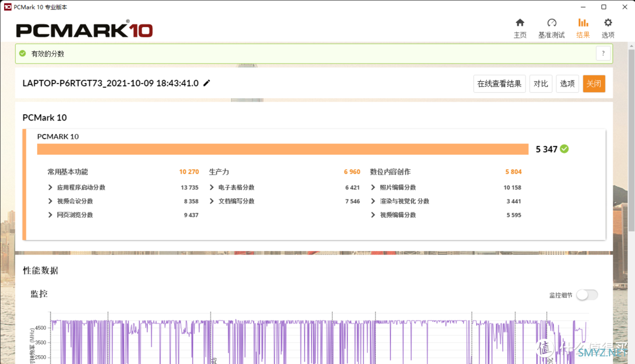The image size is (635, 364).
Task: Close the PCMark 10 window
Action: pos(625,7)
